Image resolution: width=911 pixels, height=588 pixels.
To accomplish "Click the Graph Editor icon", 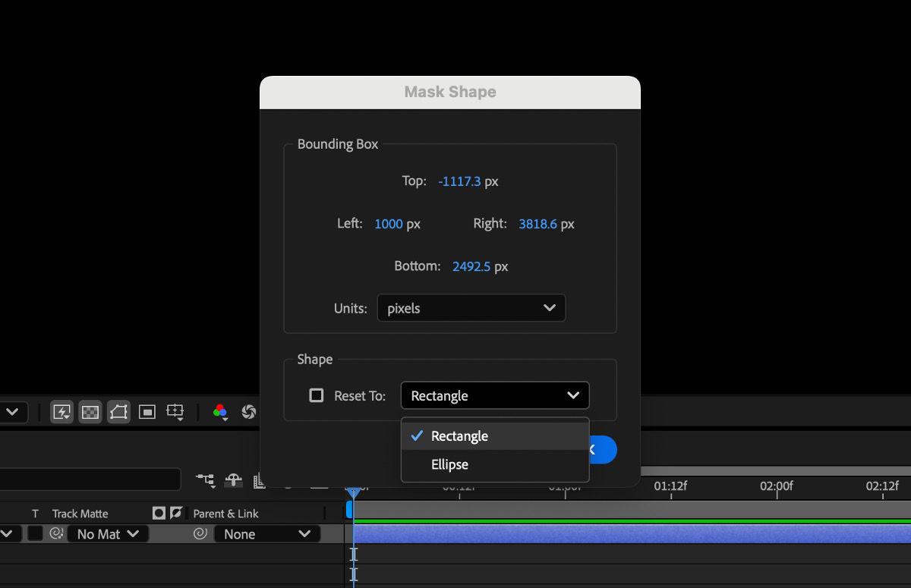I will (x=259, y=481).
